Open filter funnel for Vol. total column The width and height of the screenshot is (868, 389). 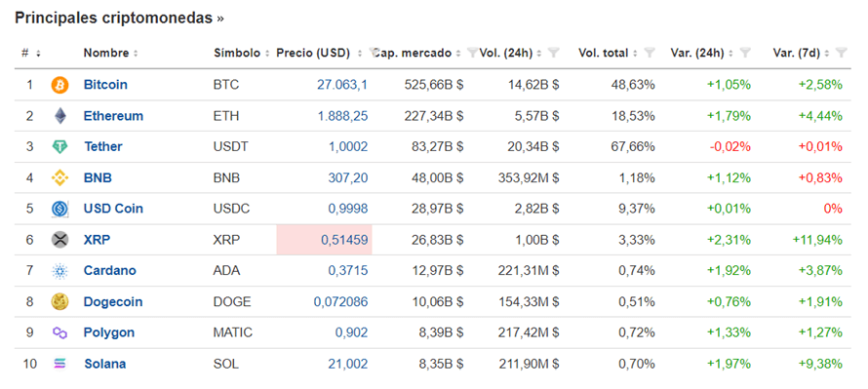pyautogui.click(x=650, y=53)
